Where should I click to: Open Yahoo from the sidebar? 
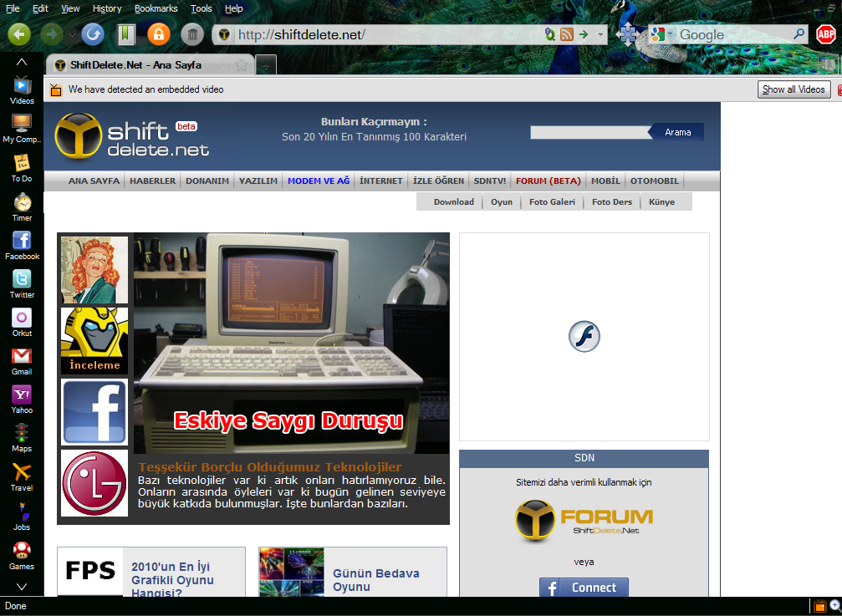coord(22,400)
